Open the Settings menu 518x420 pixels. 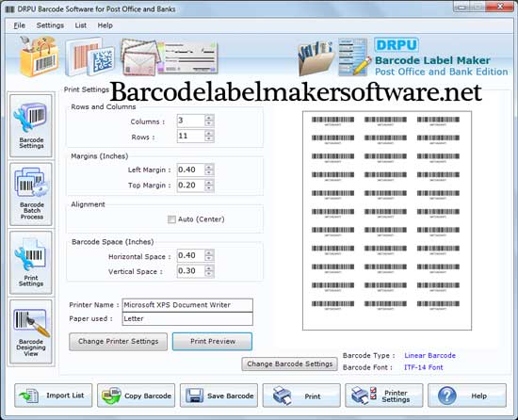pyautogui.click(x=50, y=25)
